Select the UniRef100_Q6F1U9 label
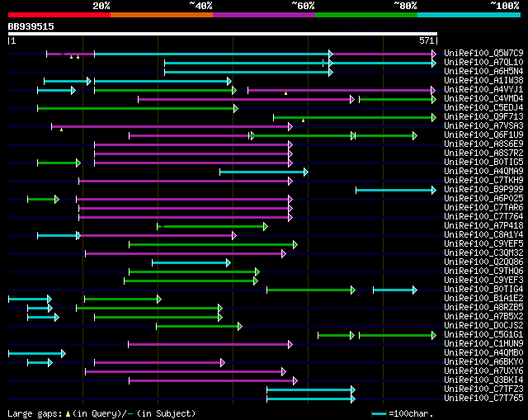The width and height of the screenshot is (528, 420). pos(483,134)
